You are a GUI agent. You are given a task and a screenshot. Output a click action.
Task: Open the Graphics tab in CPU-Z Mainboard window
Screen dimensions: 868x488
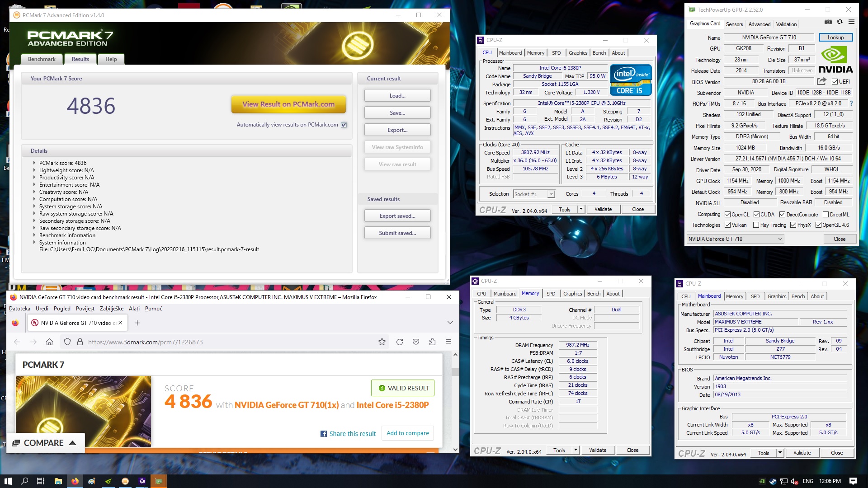point(777,296)
